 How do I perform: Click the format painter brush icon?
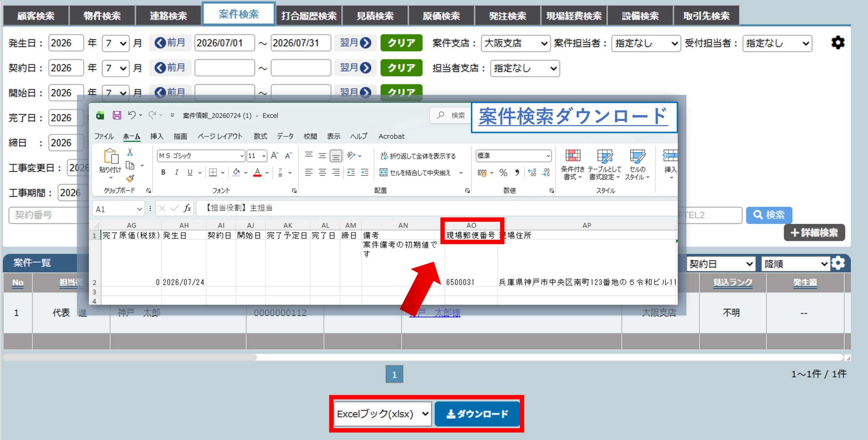point(130,178)
